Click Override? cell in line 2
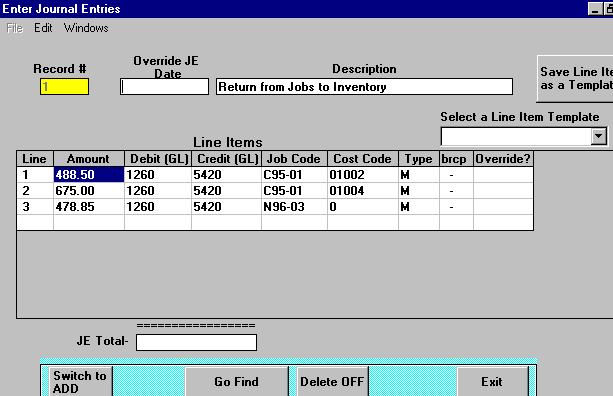Screen dimensions: 613x396 (x=504, y=191)
